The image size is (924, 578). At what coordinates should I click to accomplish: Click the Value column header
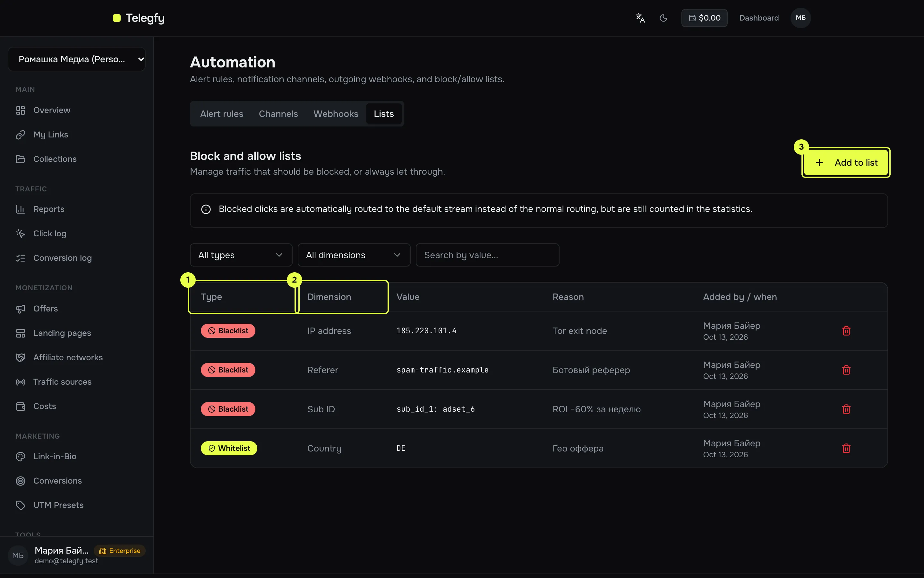pyautogui.click(x=407, y=297)
